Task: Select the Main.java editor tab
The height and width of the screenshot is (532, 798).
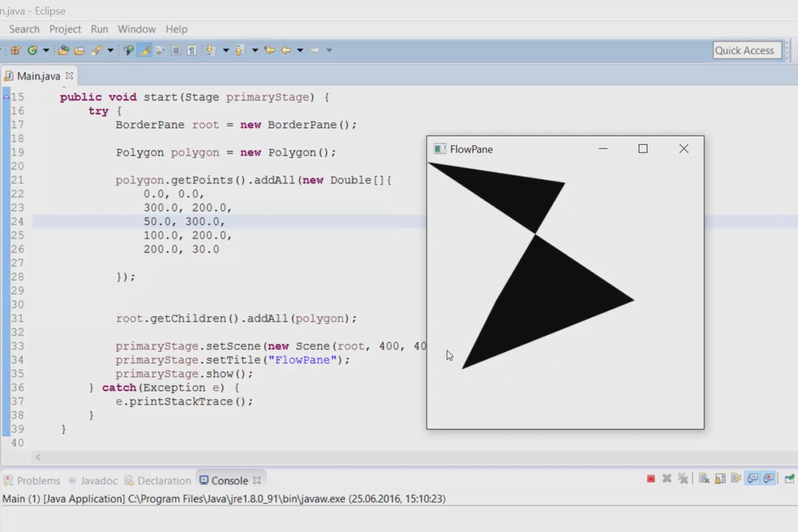Action: click(x=39, y=76)
